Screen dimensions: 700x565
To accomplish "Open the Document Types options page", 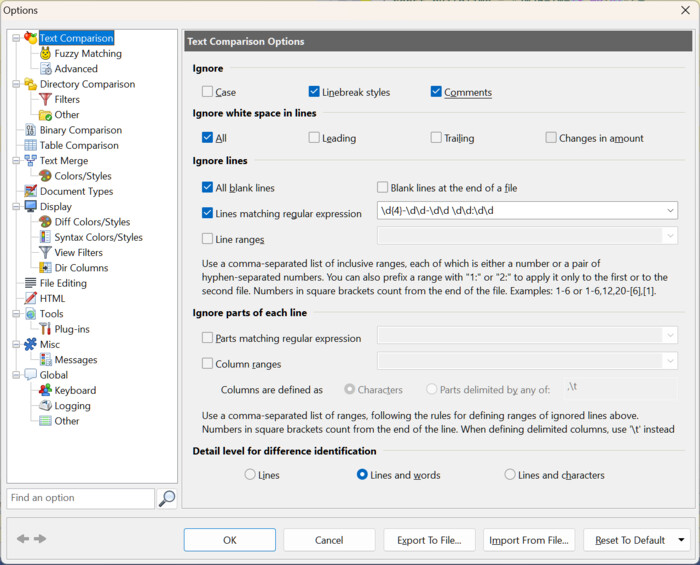I will [x=76, y=191].
